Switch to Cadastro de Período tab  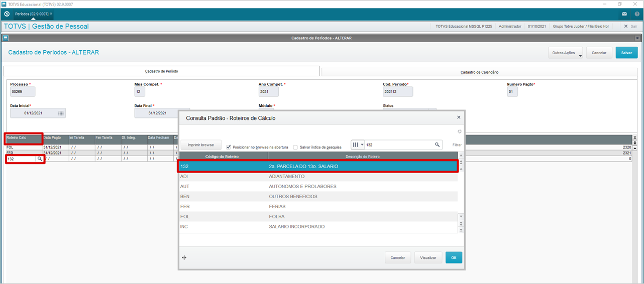tap(162, 71)
